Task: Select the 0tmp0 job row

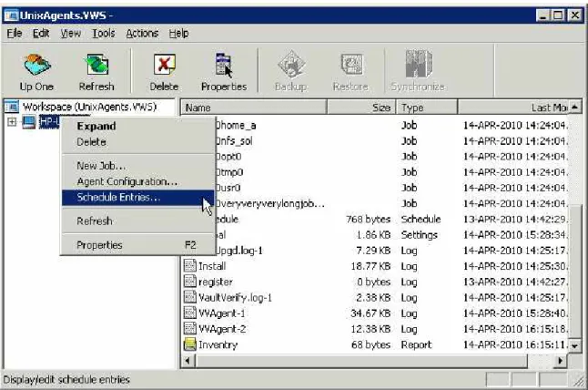Action: pos(392,172)
